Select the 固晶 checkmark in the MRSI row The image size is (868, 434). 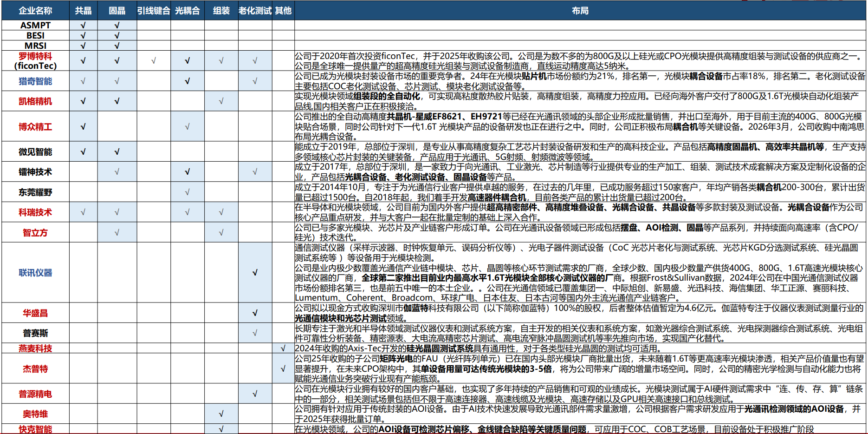tap(117, 46)
